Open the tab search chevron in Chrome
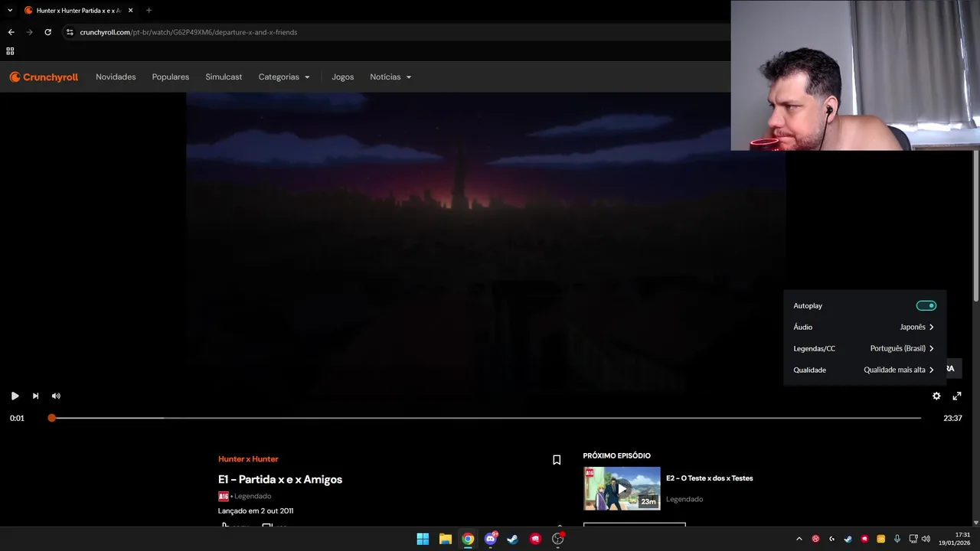This screenshot has width=980, height=551. [x=10, y=11]
